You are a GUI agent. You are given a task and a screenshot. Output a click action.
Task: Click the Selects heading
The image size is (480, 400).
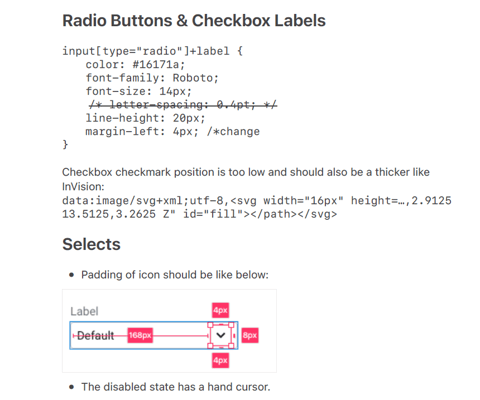click(91, 244)
